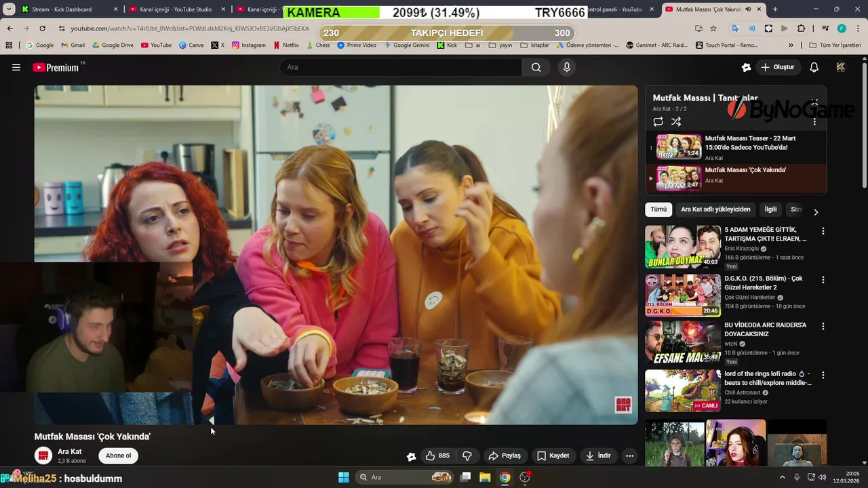The height and width of the screenshot is (488, 868).
Task: Open the Chess bookmark
Action: [318, 45]
